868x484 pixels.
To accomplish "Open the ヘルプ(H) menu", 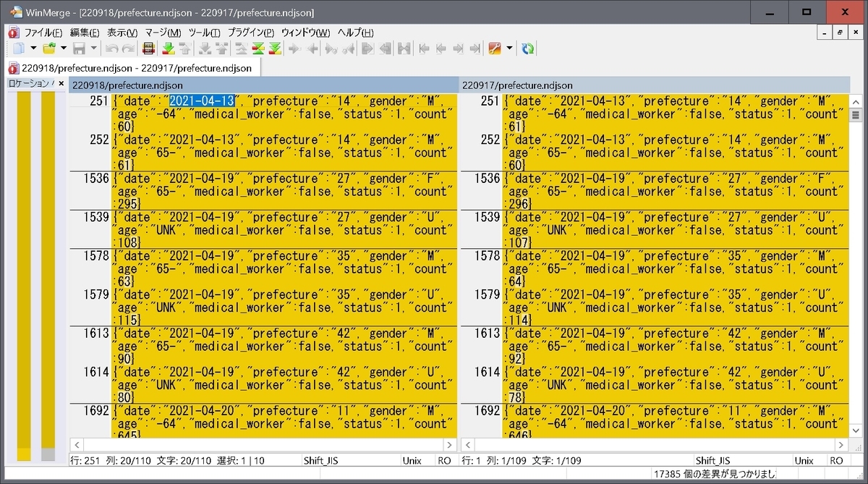I will click(x=356, y=33).
